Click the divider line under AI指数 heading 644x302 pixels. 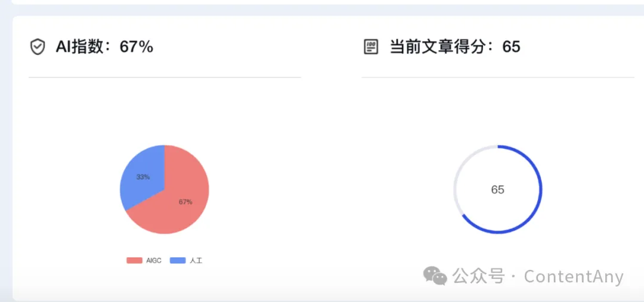(x=165, y=77)
